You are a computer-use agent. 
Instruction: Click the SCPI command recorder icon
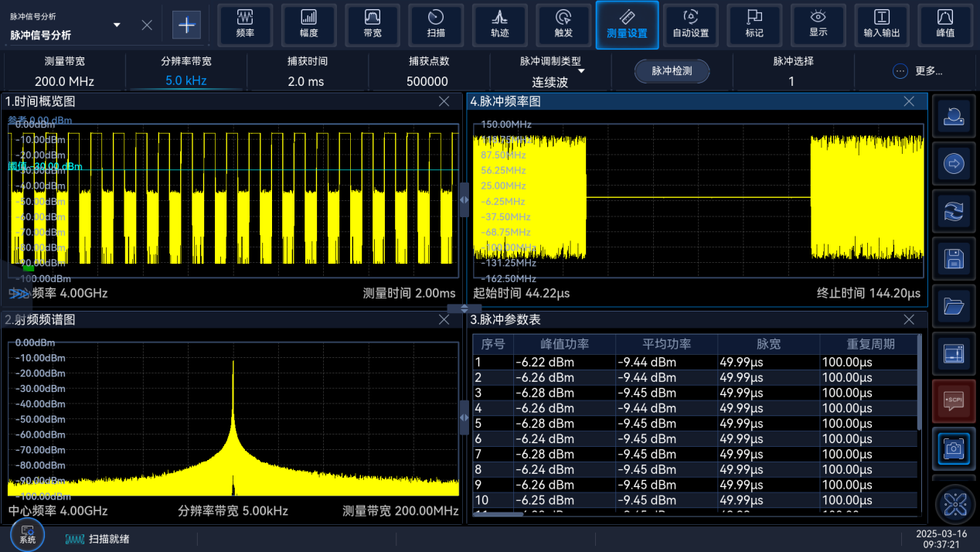click(x=954, y=400)
